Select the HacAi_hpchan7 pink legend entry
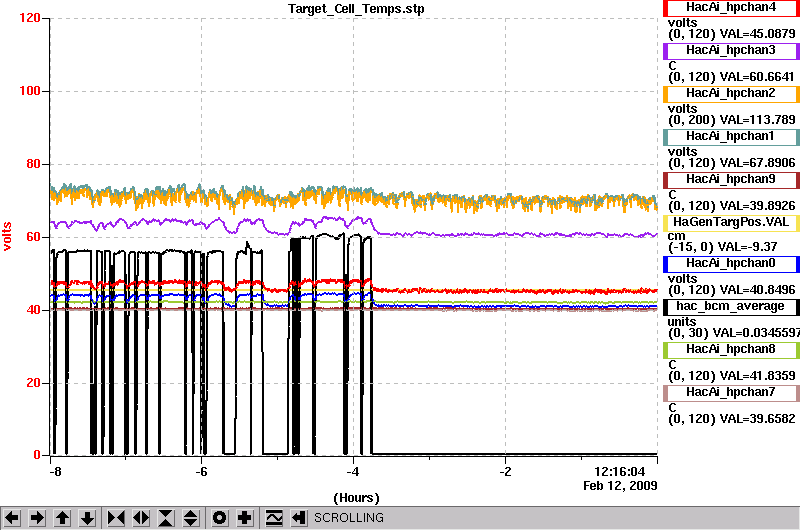The height and width of the screenshot is (530, 800). point(731,393)
